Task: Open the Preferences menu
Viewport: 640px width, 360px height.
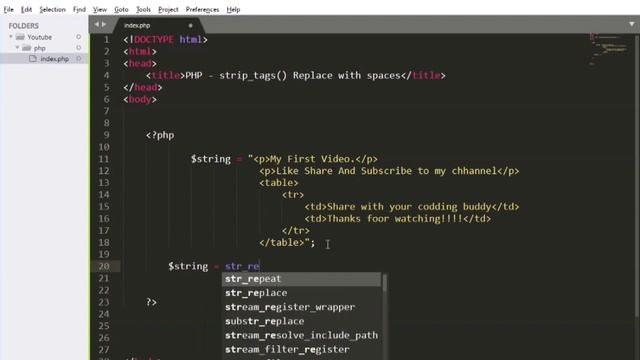Action: click(x=202, y=9)
